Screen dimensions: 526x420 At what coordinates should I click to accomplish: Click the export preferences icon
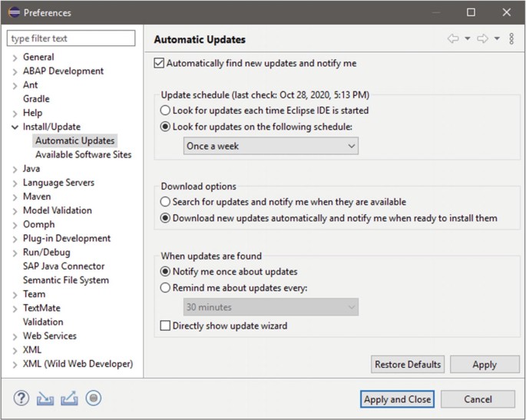[x=69, y=399]
